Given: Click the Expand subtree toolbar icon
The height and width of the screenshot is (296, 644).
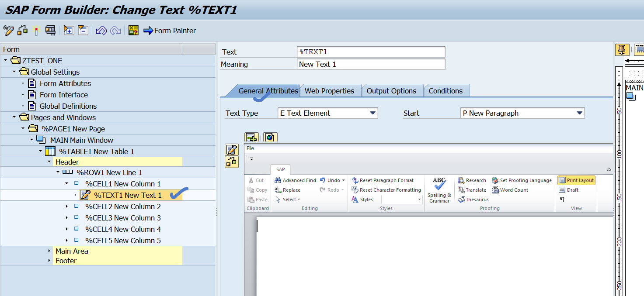Looking at the screenshot, I should tap(69, 31).
